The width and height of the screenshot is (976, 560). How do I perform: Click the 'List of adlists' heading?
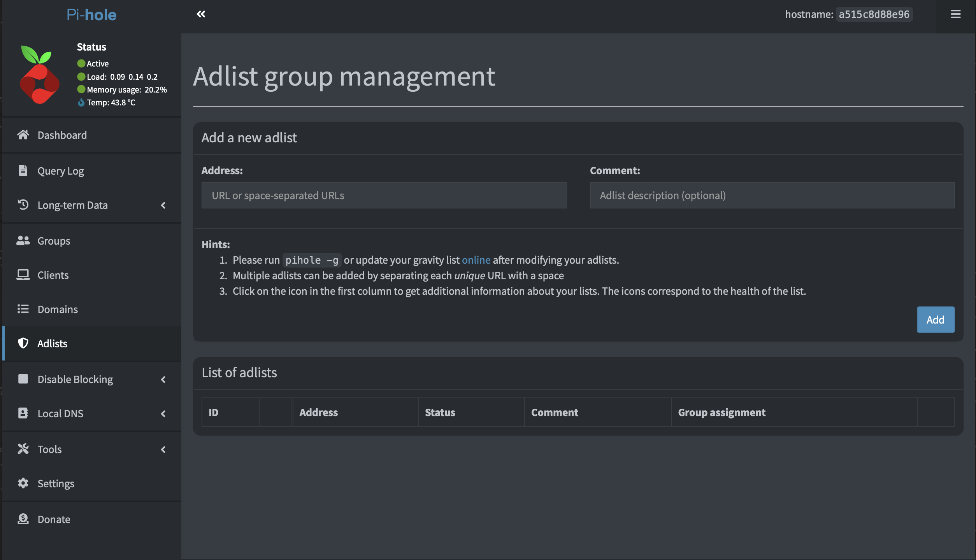click(x=239, y=373)
